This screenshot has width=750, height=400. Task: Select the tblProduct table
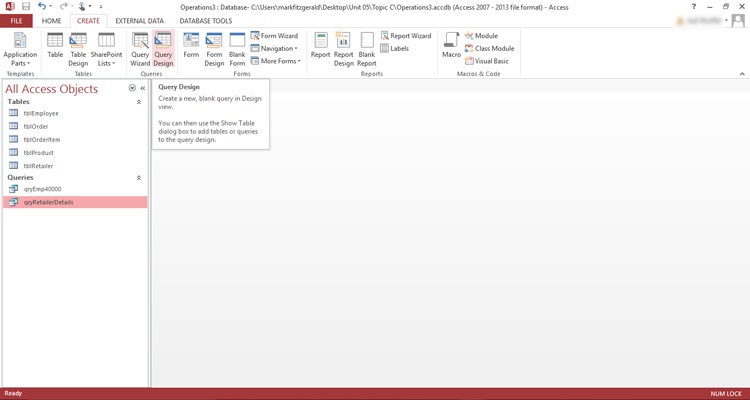tap(75, 153)
